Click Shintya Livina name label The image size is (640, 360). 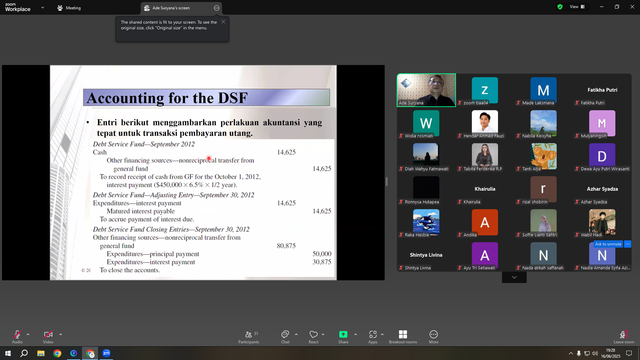click(418, 268)
